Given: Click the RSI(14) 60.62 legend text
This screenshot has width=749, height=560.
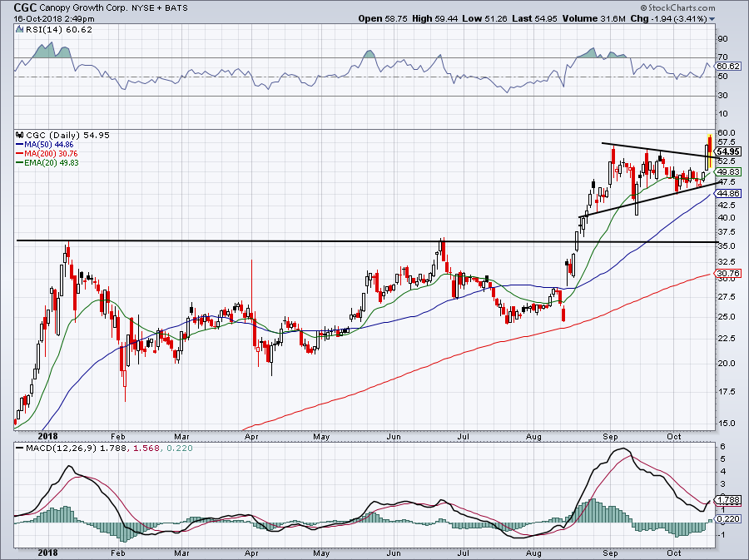Looking at the screenshot, I should [59, 29].
